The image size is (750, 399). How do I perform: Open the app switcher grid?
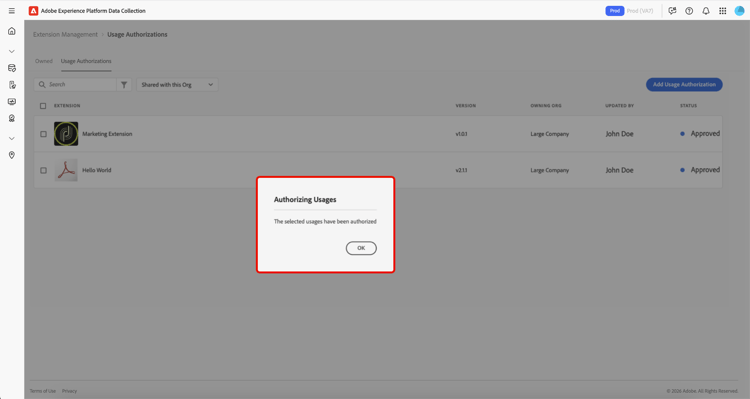722,11
